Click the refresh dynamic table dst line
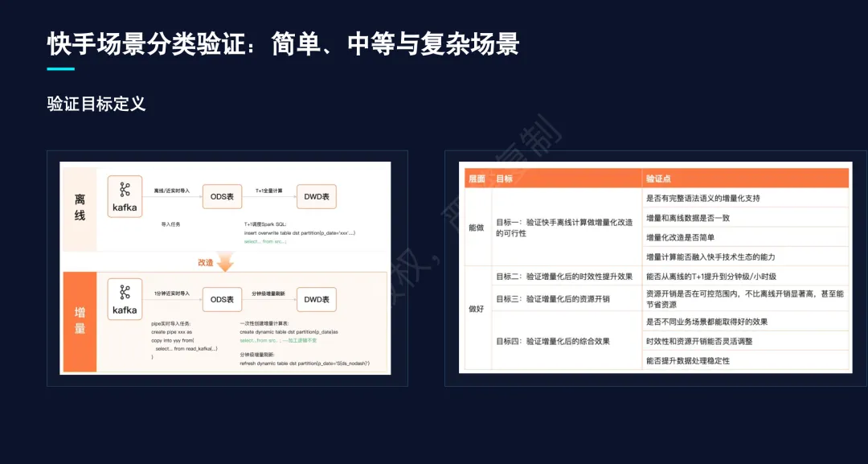The height and width of the screenshot is (464, 868). click(305, 363)
